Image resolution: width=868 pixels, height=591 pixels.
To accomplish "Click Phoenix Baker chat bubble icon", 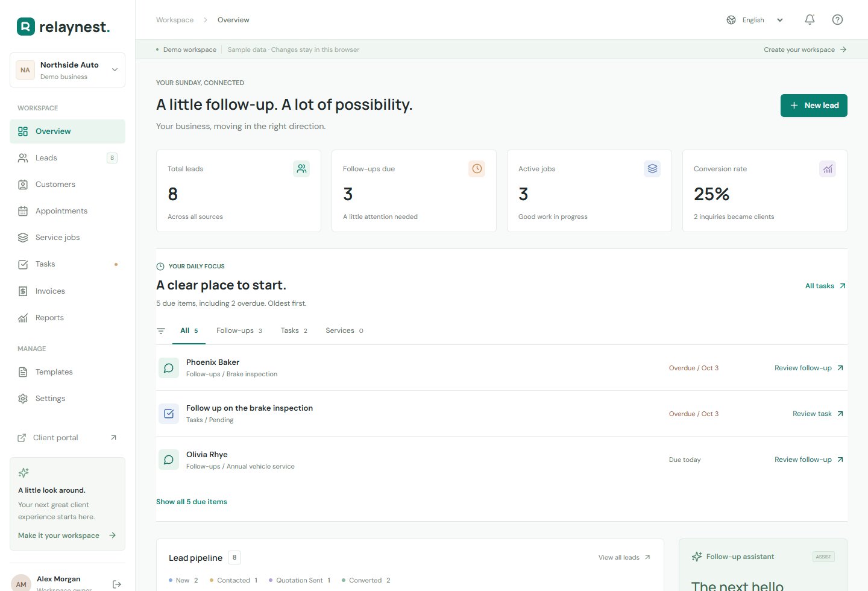I will tap(169, 368).
